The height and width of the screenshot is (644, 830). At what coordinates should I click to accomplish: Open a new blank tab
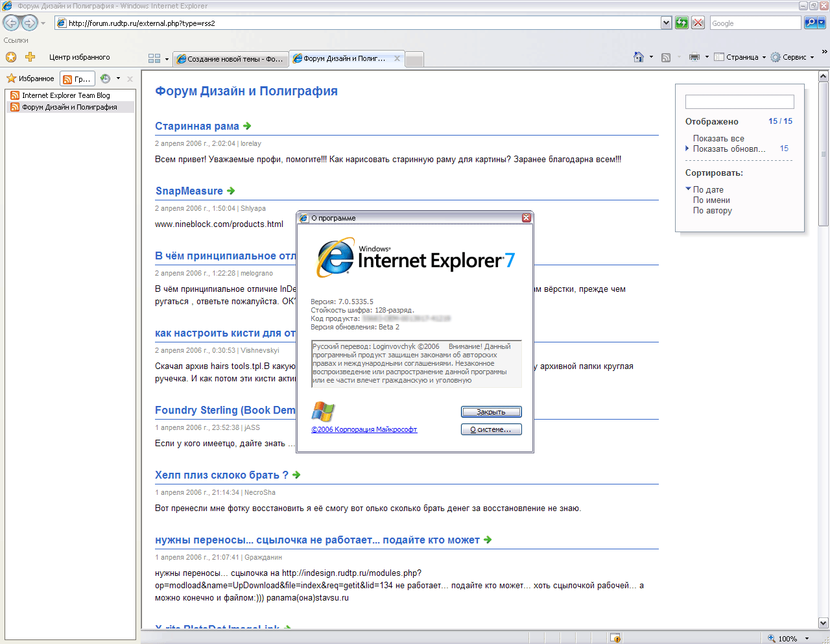pyautogui.click(x=414, y=59)
